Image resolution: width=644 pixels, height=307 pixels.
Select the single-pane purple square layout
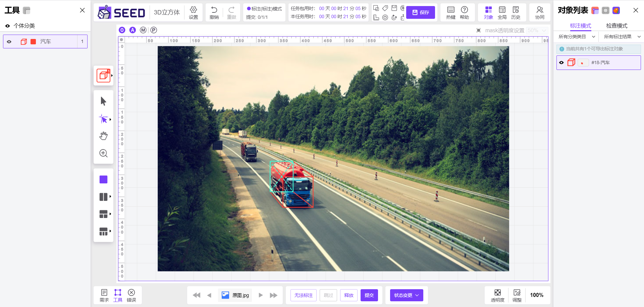pos(103,179)
